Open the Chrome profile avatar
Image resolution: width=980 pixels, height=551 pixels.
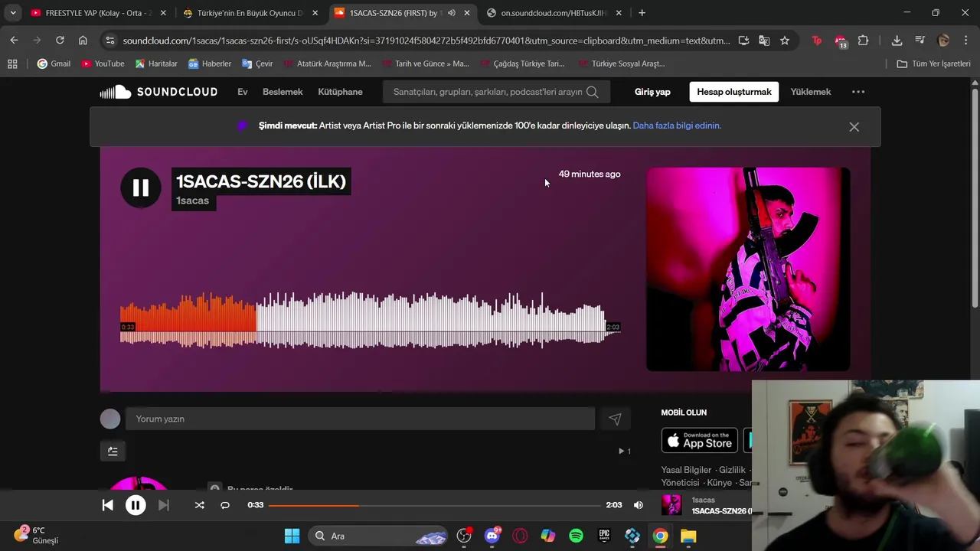pyautogui.click(x=943, y=41)
